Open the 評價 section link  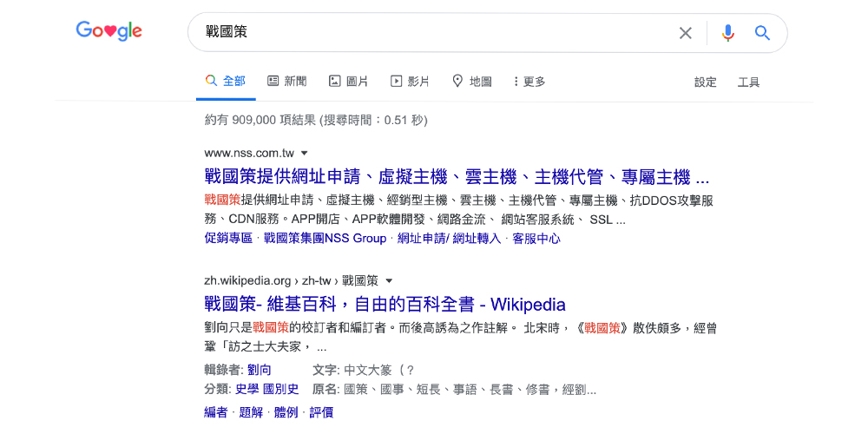click(x=321, y=412)
